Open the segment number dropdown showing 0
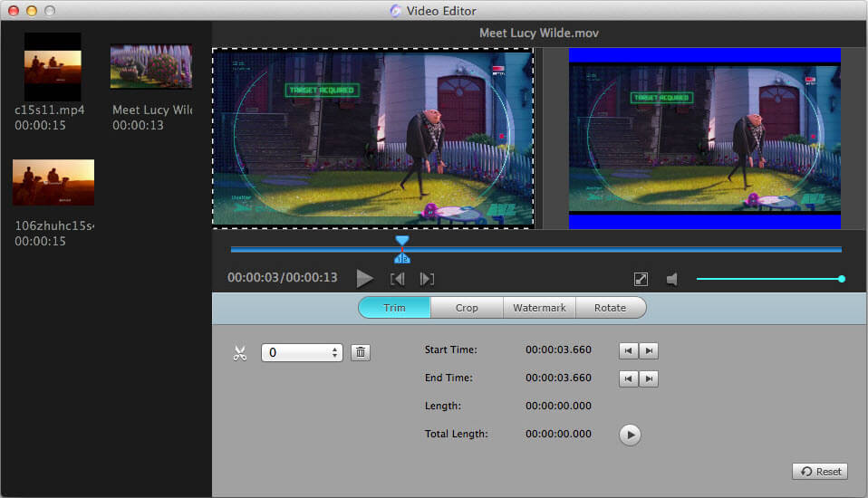 (302, 352)
